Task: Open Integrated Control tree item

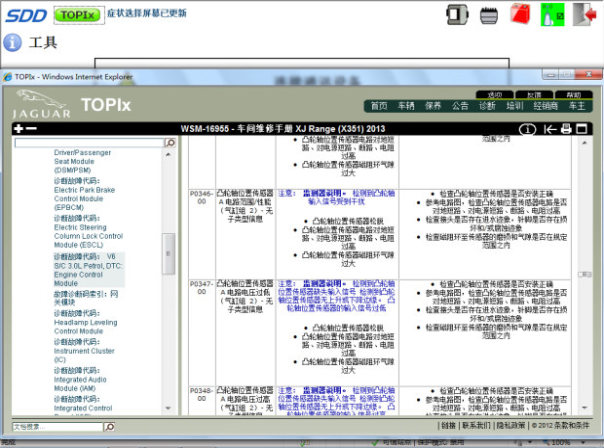Action: 83,403
